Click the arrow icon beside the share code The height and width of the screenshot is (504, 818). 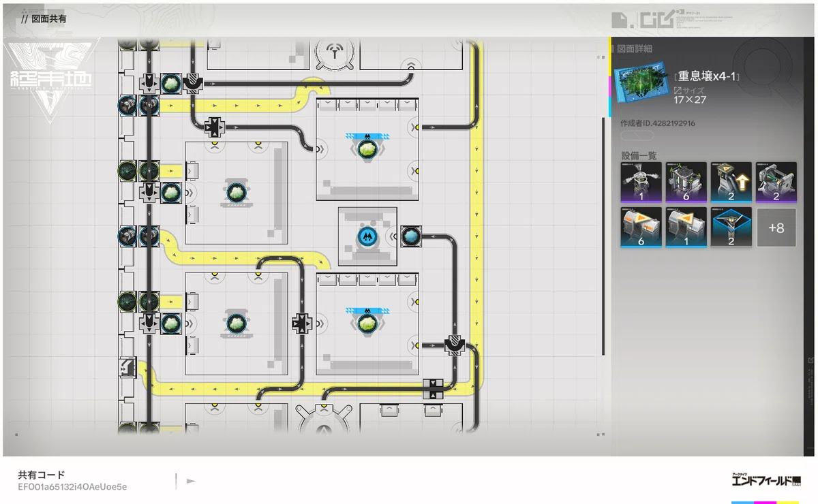[x=191, y=481]
